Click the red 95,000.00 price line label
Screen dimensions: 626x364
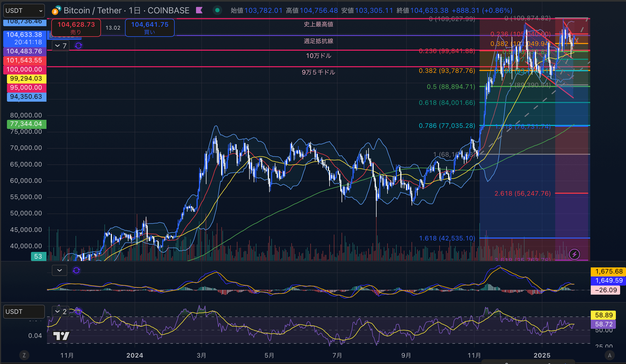26,88
